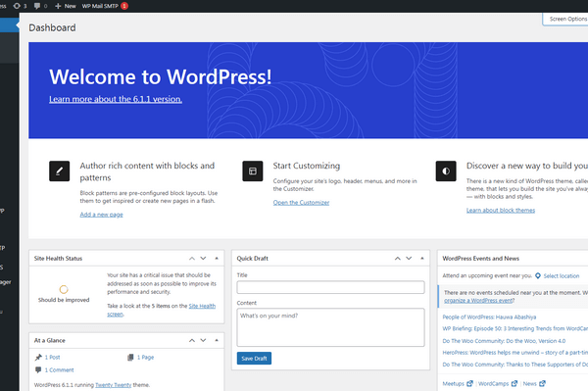Click the Quick Draft Title input field

(x=331, y=287)
